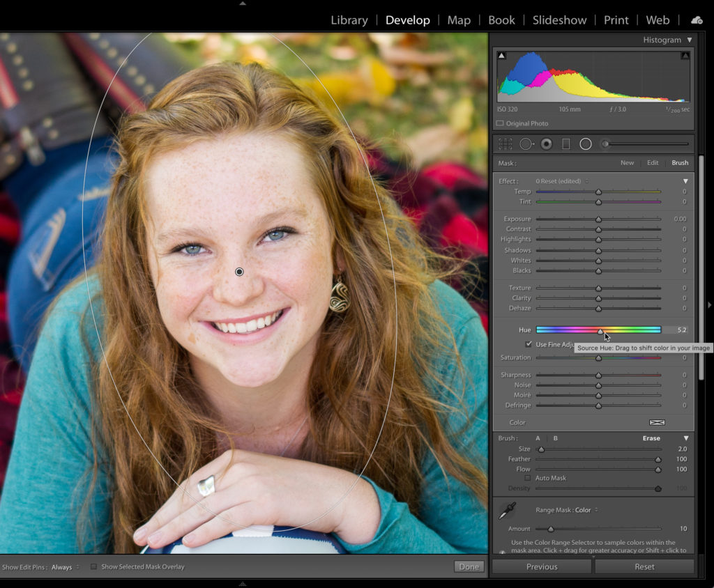Image resolution: width=714 pixels, height=588 pixels.
Task: Open the Develop module
Action: pyautogui.click(x=407, y=20)
